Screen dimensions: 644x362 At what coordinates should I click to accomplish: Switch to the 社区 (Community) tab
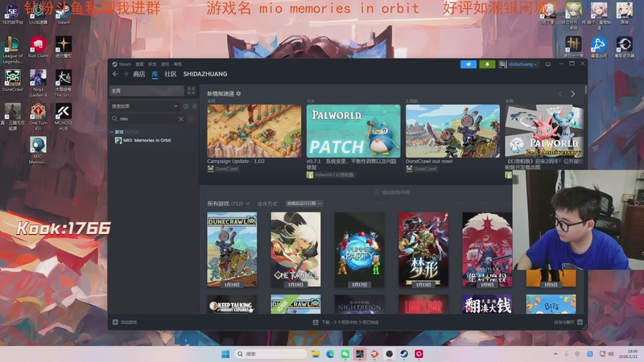pos(171,74)
